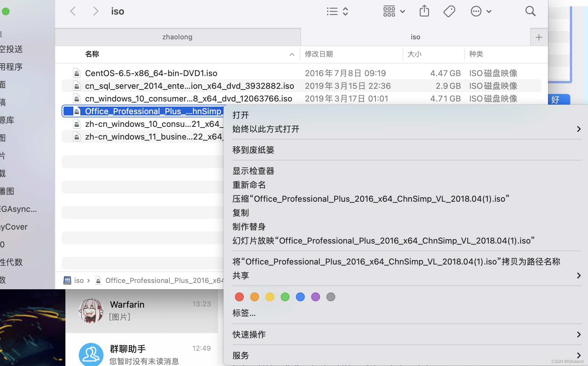Click the green zoom window button
This screenshot has width=588, height=366.
click(x=6, y=11)
